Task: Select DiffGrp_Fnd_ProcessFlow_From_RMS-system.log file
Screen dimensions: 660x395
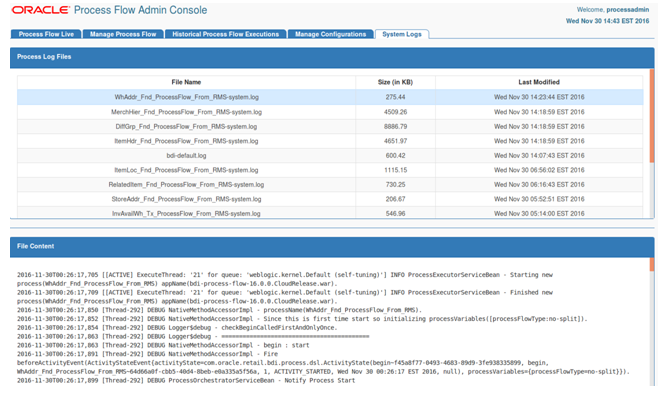Action: (x=186, y=126)
